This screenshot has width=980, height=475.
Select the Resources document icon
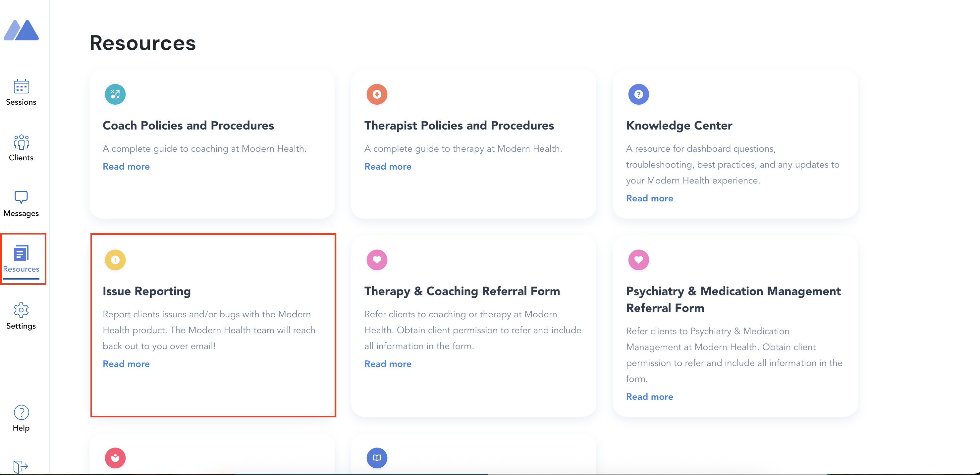[21, 253]
